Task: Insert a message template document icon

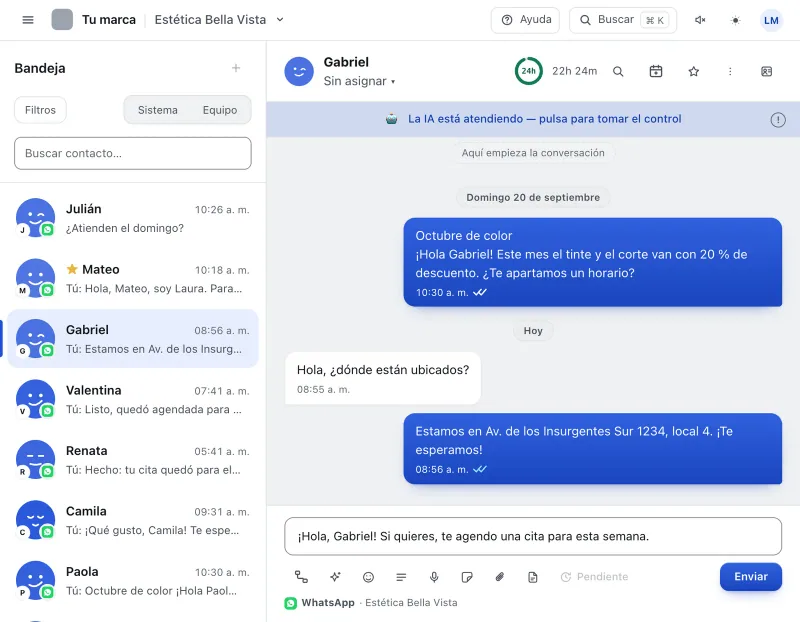Action: point(533,577)
